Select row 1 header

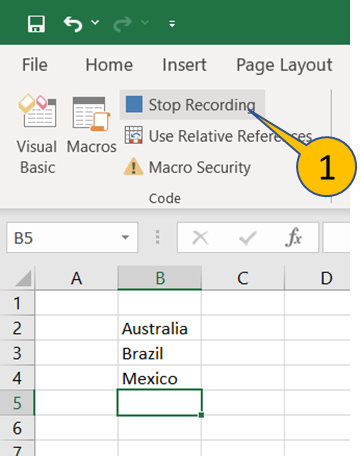pyautogui.click(x=17, y=303)
